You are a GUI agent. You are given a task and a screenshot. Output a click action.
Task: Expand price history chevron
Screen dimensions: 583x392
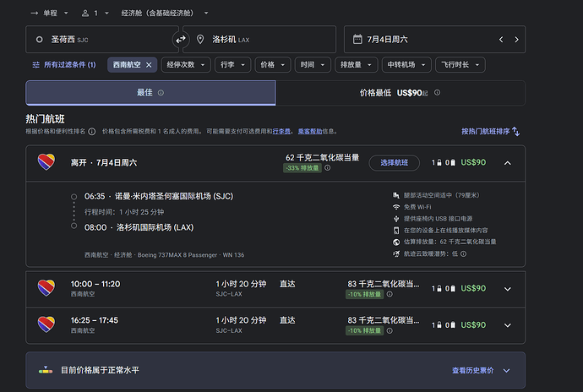pyautogui.click(x=506, y=370)
